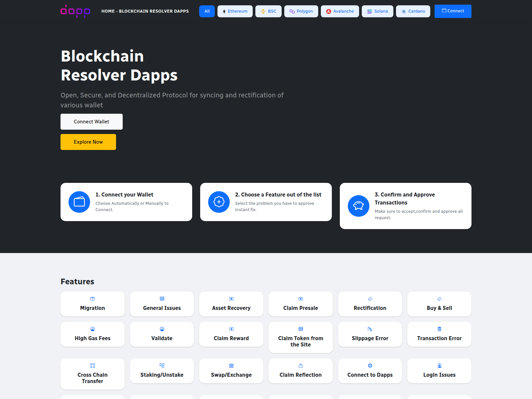Click the piggy bank circle icon
Screen dimensions: 532x399
tap(358, 206)
